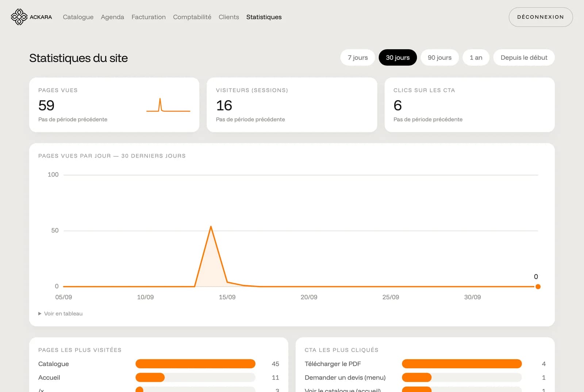Click the Télécharger le PDF bar

pyautogui.click(x=462, y=364)
